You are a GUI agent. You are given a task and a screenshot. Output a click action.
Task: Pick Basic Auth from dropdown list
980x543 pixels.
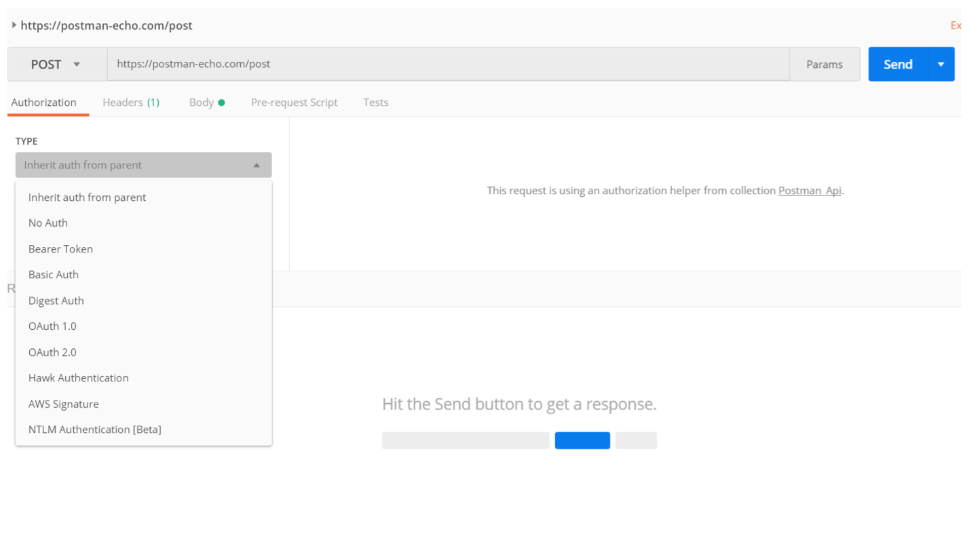[x=54, y=275]
